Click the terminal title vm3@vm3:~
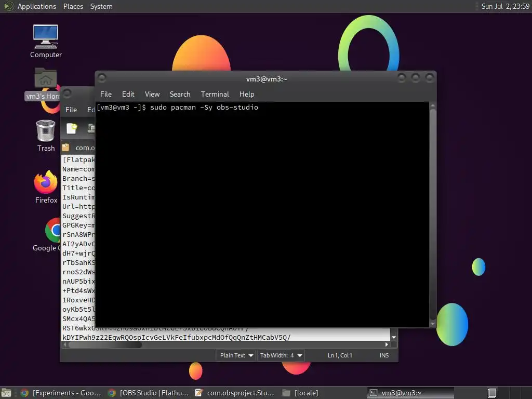The image size is (532, 399). point(267,79)
